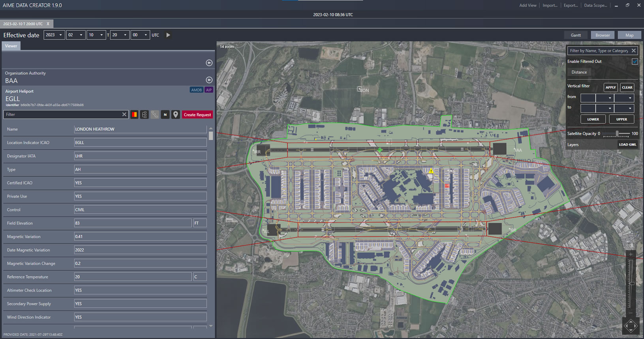
Task: Toggle the Enable Filtered Out checkbox
Action: [635, 62]
